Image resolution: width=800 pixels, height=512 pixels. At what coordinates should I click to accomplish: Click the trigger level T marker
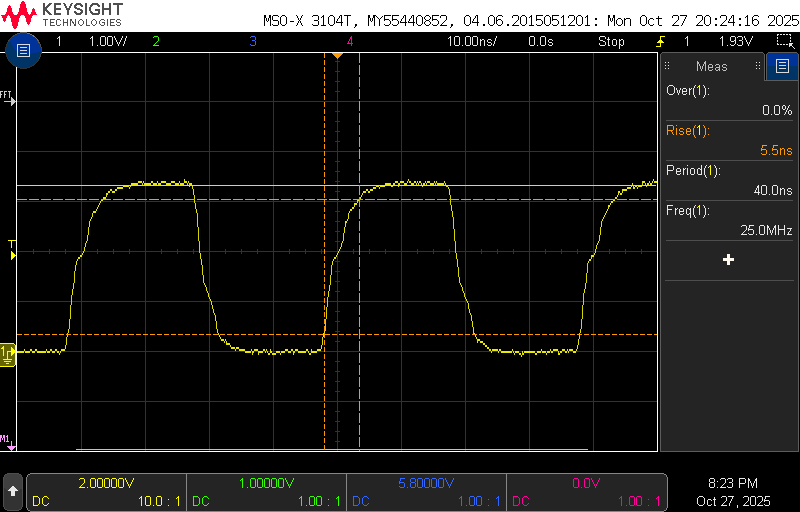(11, 250)
